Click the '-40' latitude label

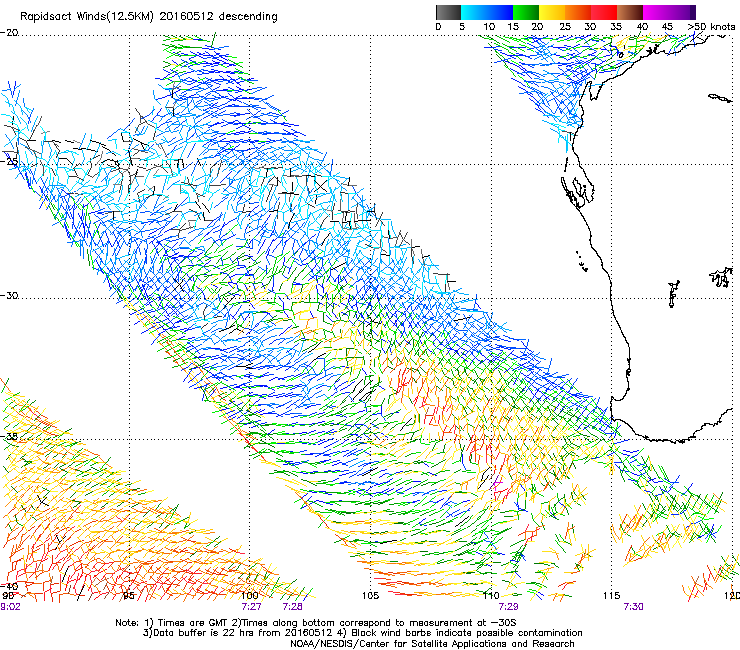[x=9, y=586]
